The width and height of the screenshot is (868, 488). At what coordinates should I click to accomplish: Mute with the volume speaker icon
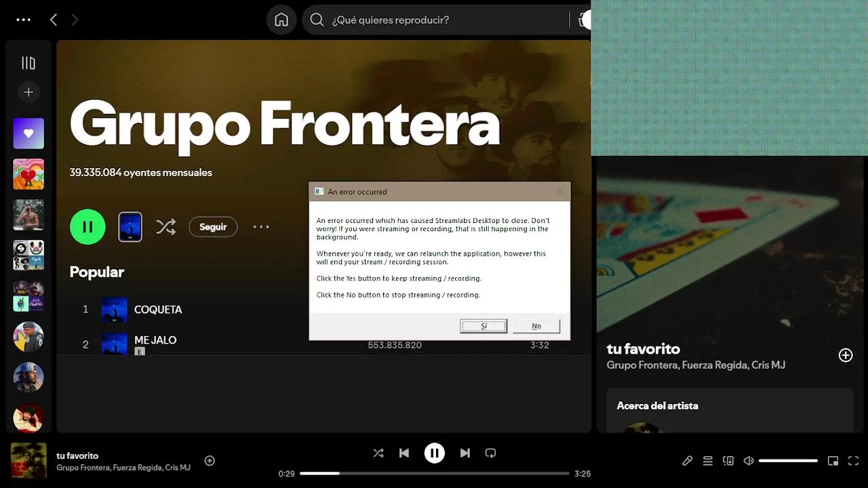pos(749,461)
